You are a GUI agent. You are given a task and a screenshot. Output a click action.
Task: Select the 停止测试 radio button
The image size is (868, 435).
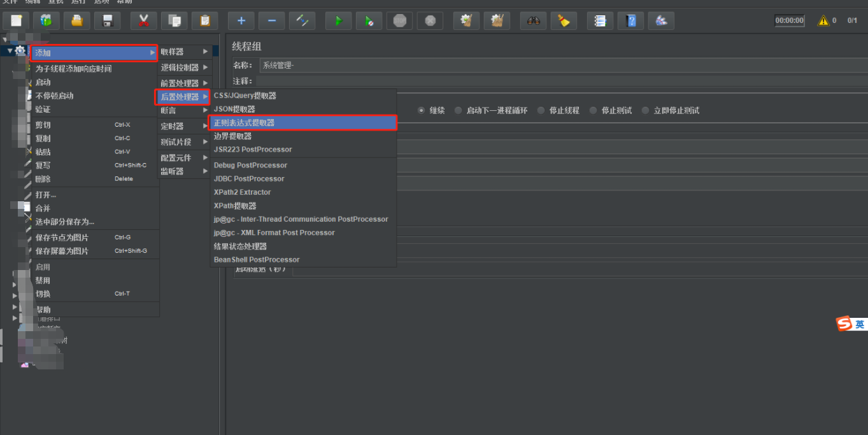[593, 110]
